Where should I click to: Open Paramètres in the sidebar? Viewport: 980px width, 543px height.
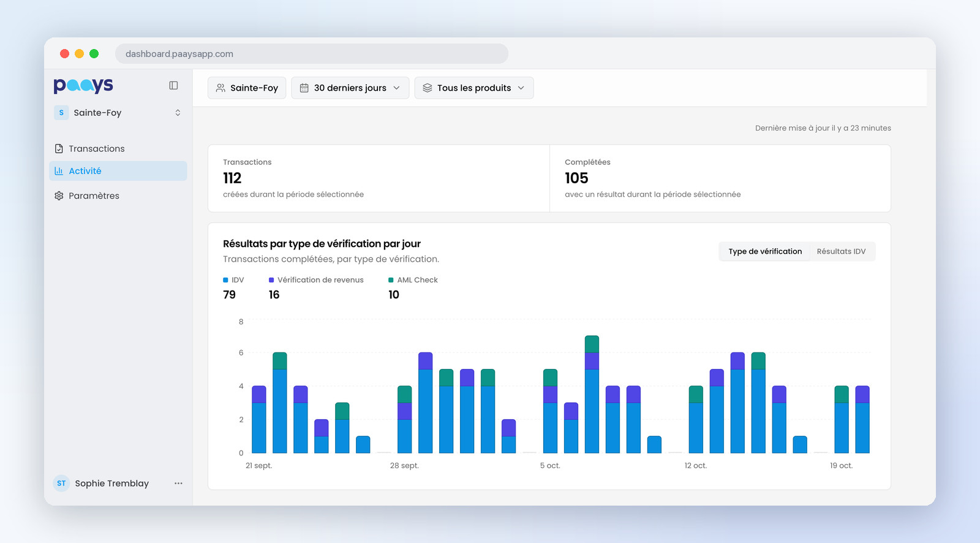click(118, 196)
